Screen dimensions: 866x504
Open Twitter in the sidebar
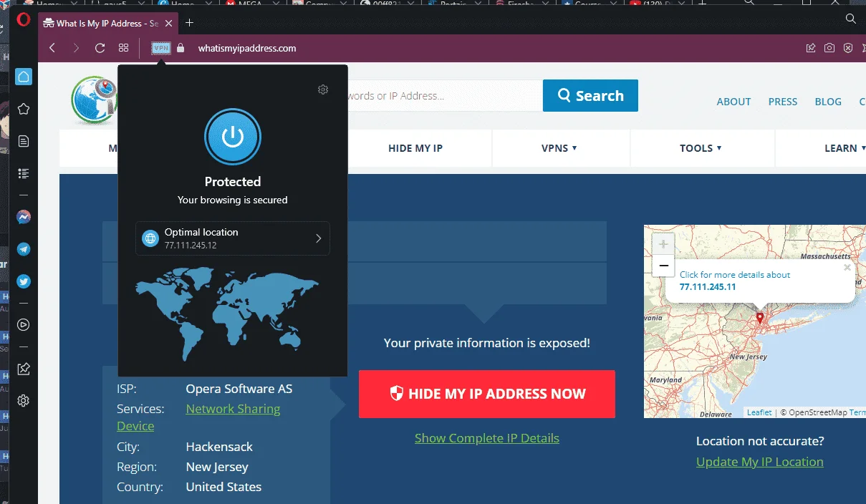click(24, 281)
